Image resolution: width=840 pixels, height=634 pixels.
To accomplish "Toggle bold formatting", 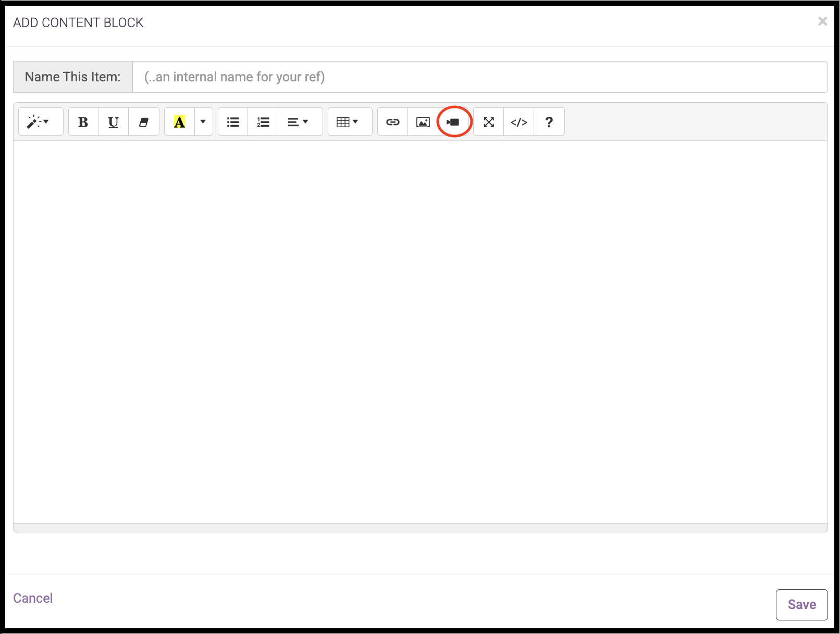I will pyautogui.click(x=83, y=122).
